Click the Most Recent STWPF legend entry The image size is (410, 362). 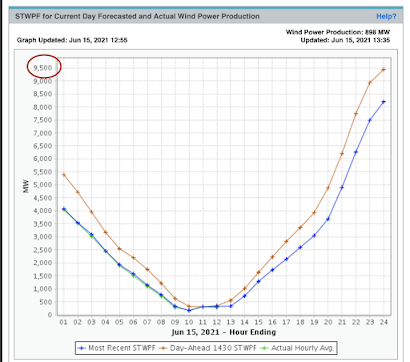click(117, 348)
